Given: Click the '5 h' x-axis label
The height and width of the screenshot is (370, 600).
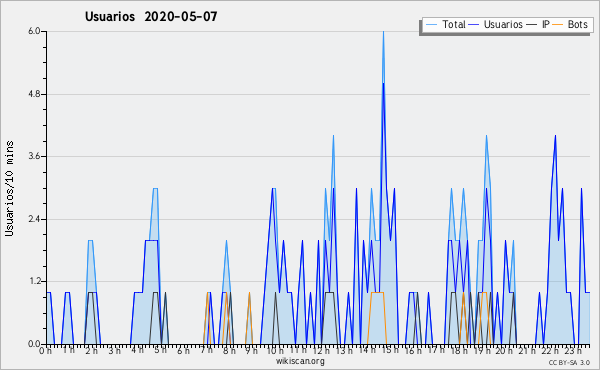Looking at the screenshot, I should tap(160, 350).
